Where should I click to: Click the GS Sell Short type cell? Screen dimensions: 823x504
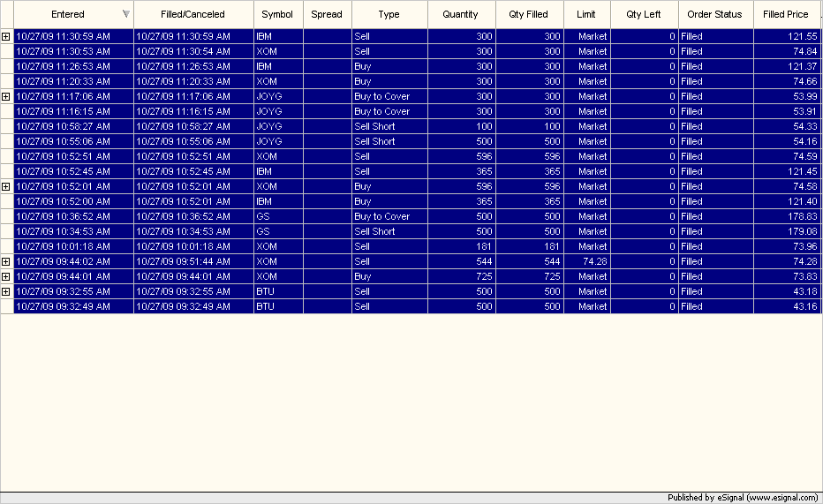pos(389,232)
